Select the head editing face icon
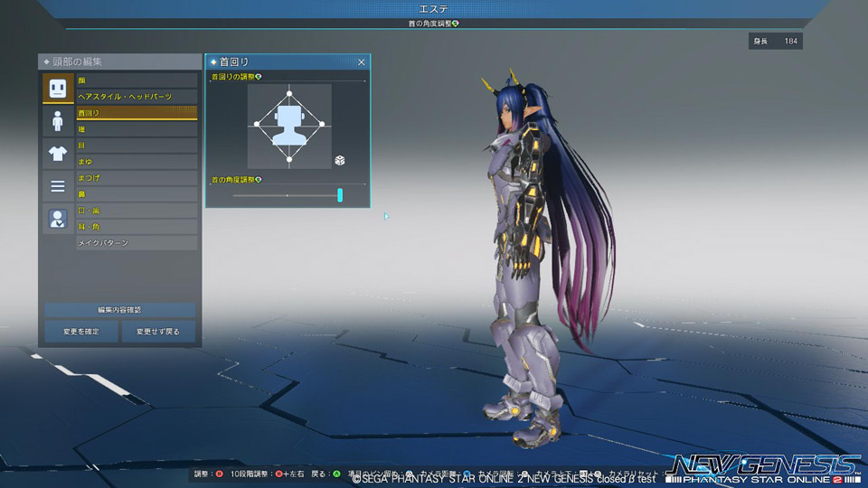The image size is (868, 488). tap(58, 89)
